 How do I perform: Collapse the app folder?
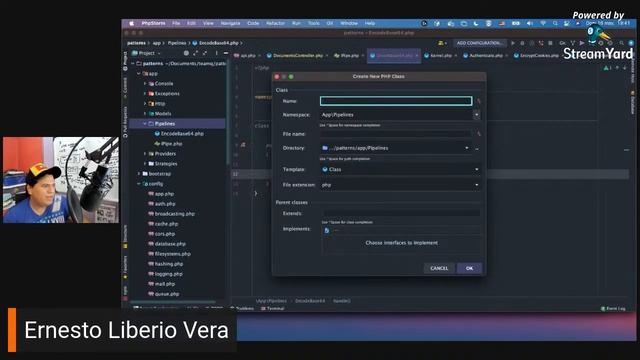[x=139, y=73]
